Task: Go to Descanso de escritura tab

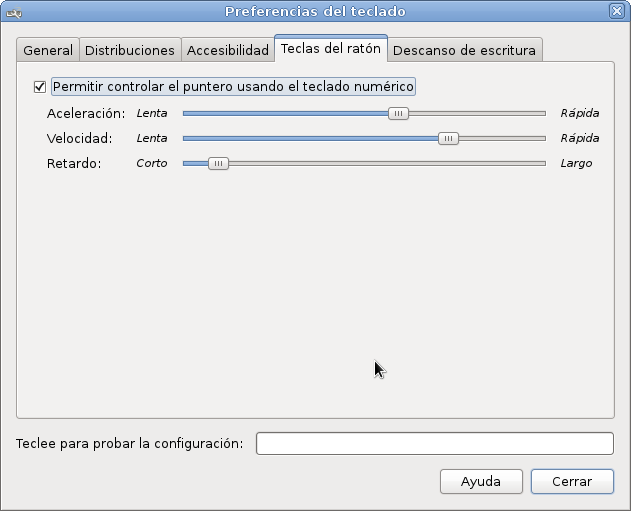Action: (464, 50)
